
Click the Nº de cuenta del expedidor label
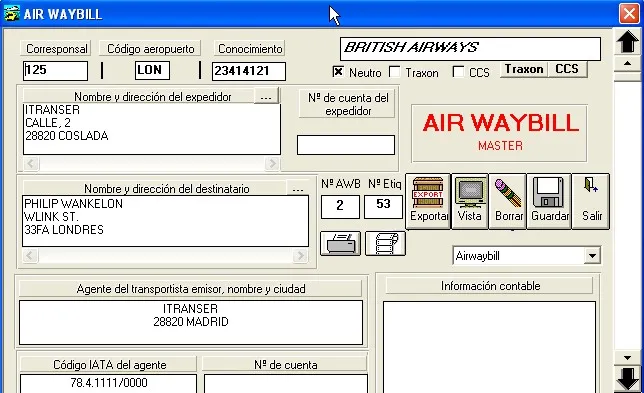347,104
